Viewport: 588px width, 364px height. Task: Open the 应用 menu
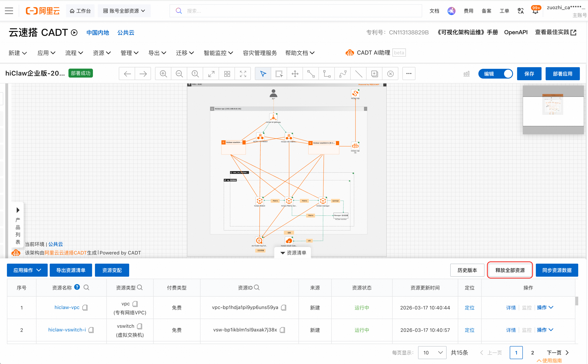(x=46, y=53)
